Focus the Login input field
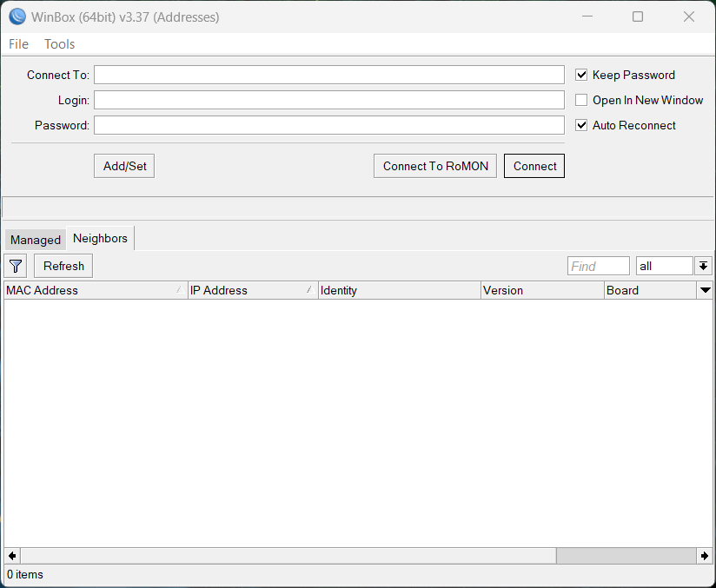Screen dimensions: 716x588 pyautogui.click(x=329, y=100)
